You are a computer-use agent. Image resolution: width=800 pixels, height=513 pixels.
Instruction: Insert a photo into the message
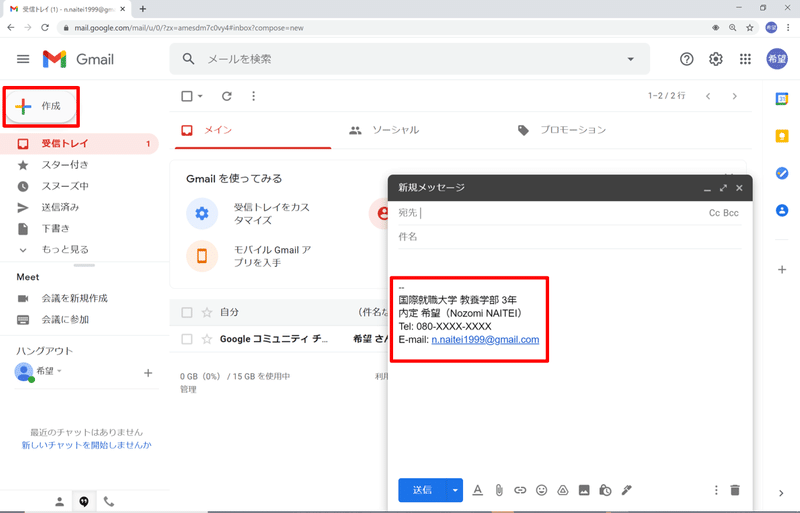point(584,490)
